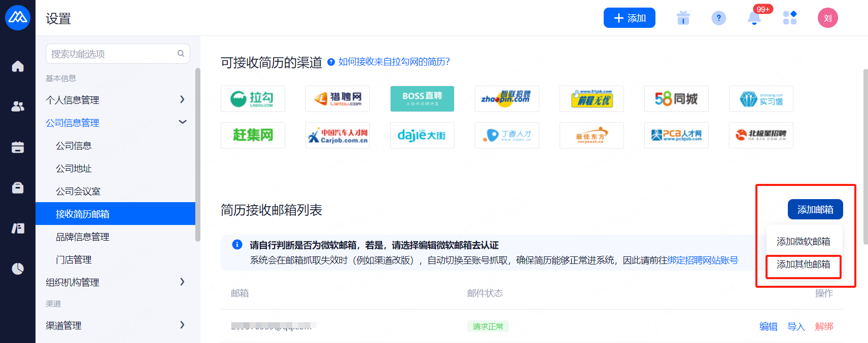Image resolution: width=868 pixels, height=343 pixels.
Task: Click 解绑 for the qq mailbox row
Action: 824,327
